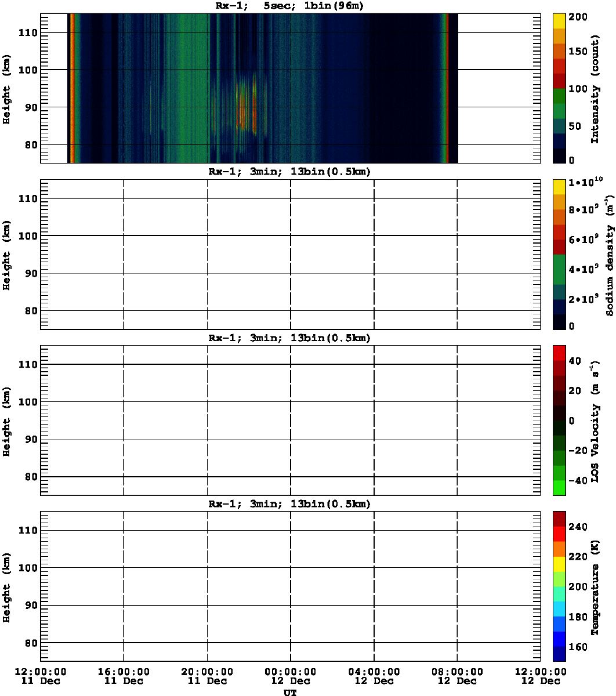Click the "110" height tick of the intensity panel
Screen dimensions: 616x696
point(27,32)
